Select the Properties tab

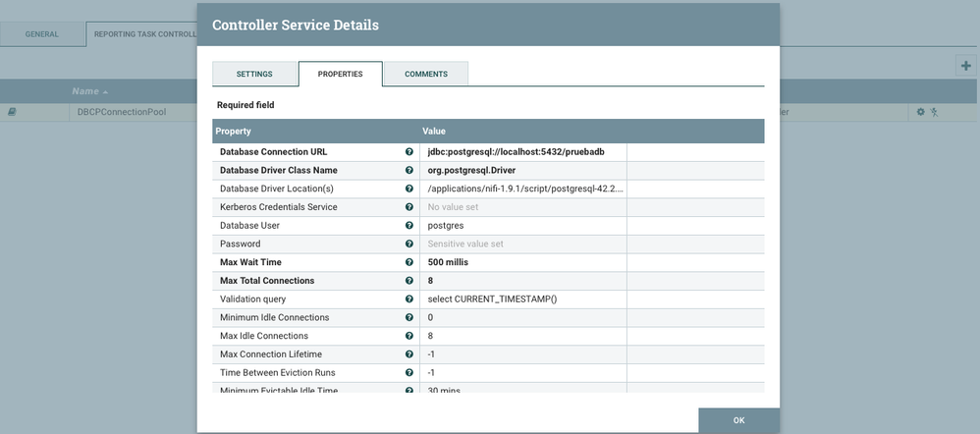(x=340, y=74)
